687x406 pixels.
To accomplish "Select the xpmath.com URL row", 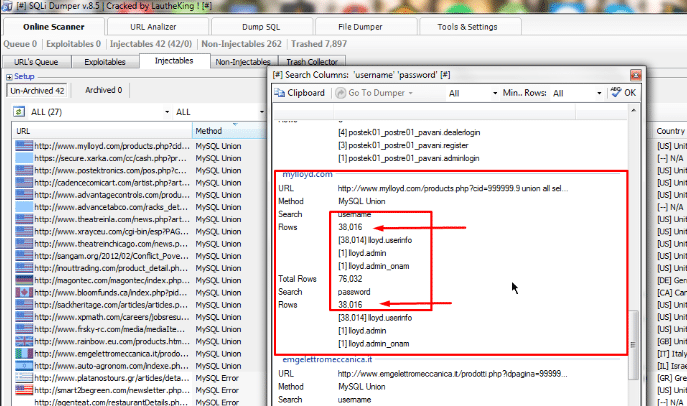I will point(112,317).
